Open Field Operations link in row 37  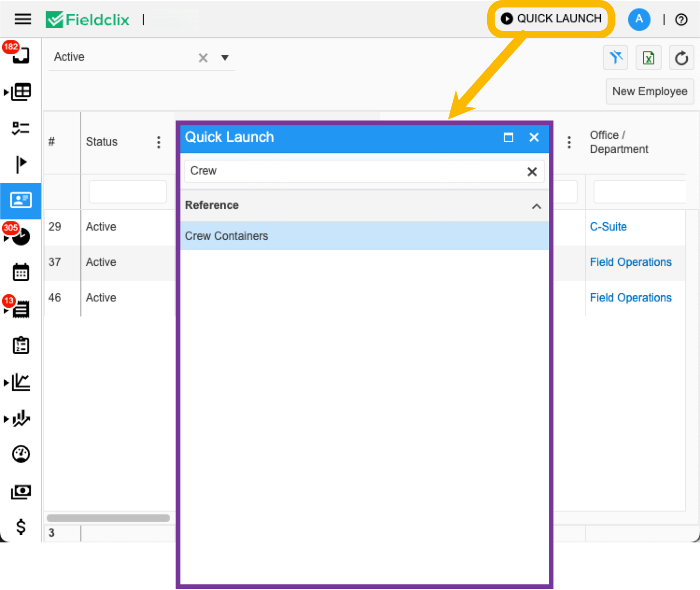pos(630,262)
